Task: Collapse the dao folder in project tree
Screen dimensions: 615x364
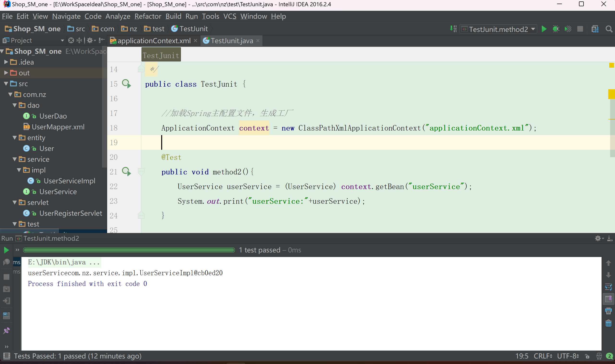Action: [x=15, y=105]
